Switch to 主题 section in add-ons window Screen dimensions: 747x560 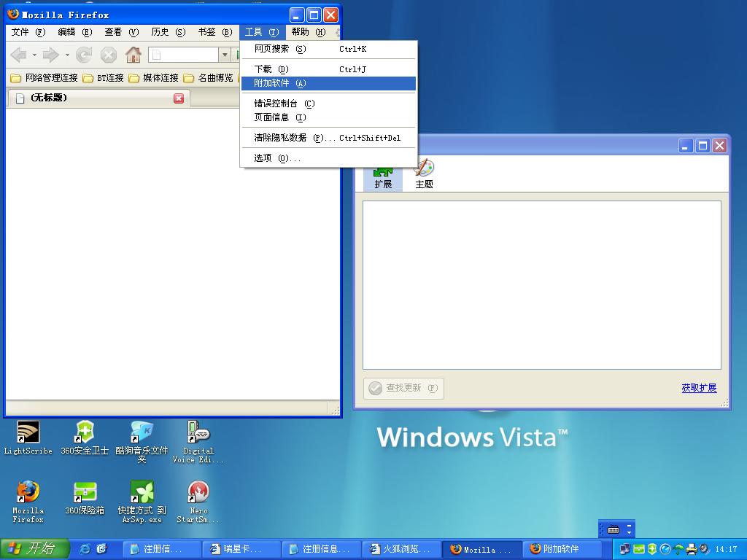pyautogui.click(x=424, y=175)
